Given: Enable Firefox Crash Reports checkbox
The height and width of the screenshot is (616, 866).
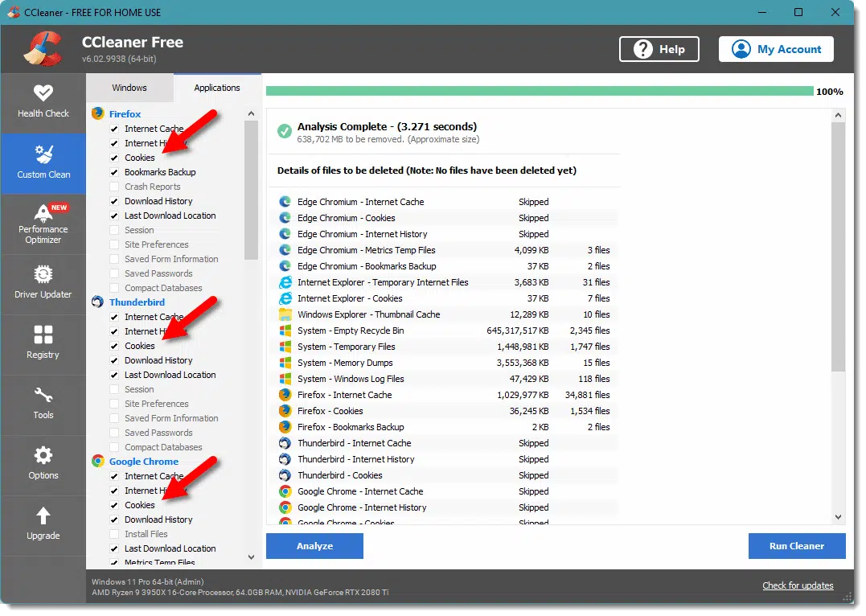Looking at the screenshot, I should [114, 187].
